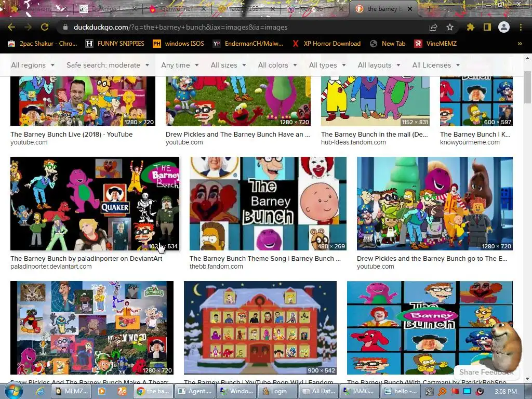This screenshot has height=399, width=532.
Task: Bookmark this page with the star icon
Action: [x=450, y=27]
